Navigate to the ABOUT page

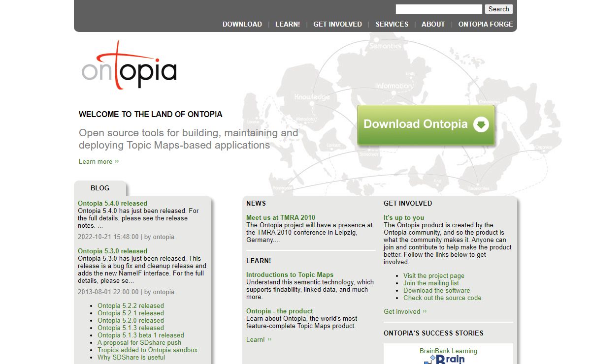tap(433, 24)
